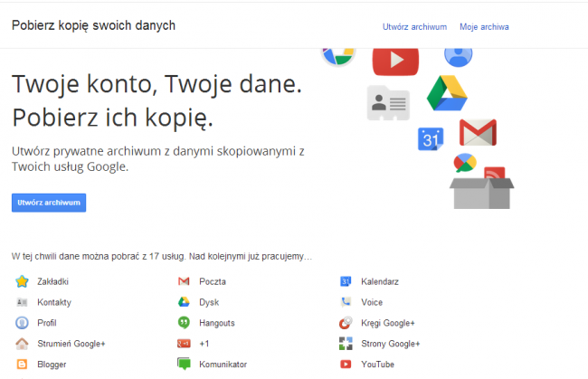Click the text about 17 usług
Viewport: 588px width, 379px height.
point(162,256)
